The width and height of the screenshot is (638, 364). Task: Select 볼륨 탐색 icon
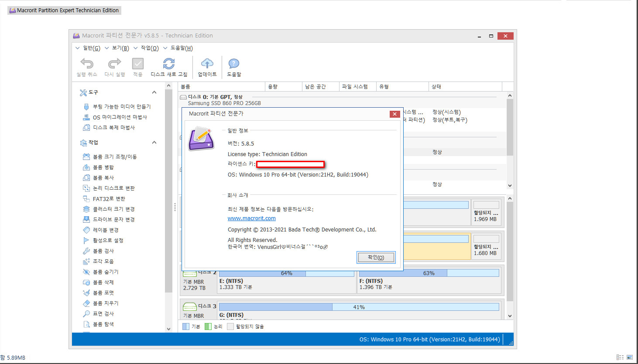86,324
